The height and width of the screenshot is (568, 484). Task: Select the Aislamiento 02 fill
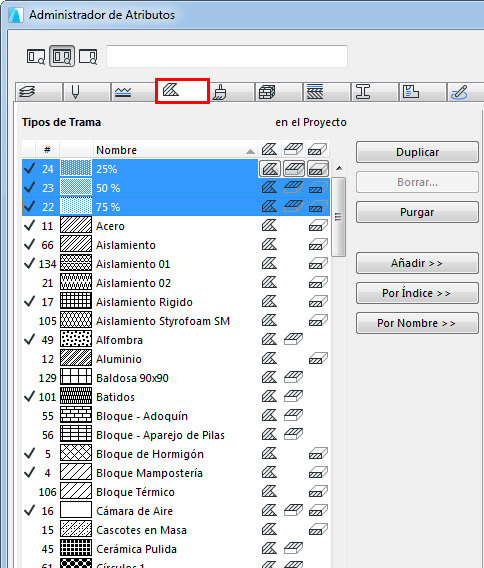(x=176, y=283)
